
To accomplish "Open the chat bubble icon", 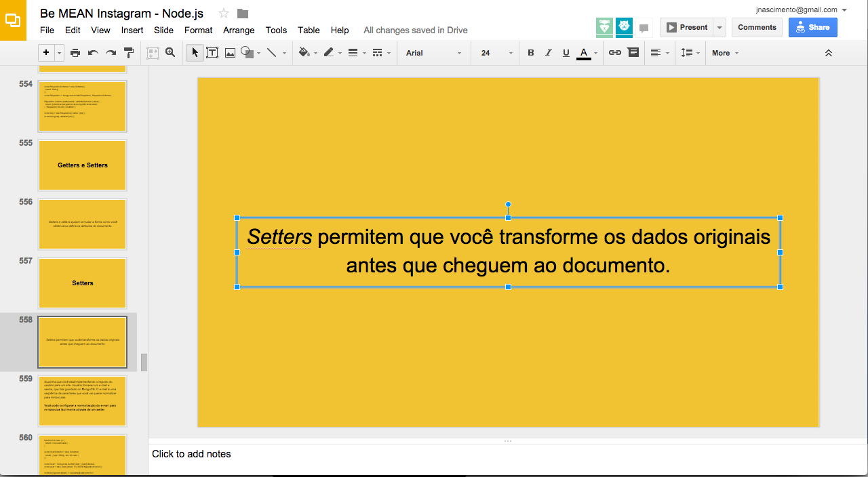I will (x=644, y=28).
